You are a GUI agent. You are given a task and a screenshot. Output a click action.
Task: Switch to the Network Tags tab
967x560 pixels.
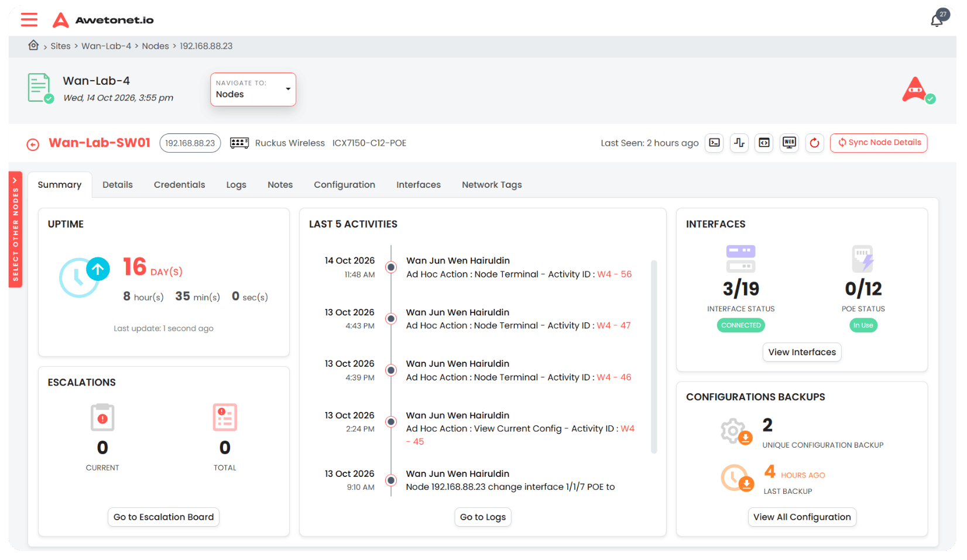click(x=492, y=185)
